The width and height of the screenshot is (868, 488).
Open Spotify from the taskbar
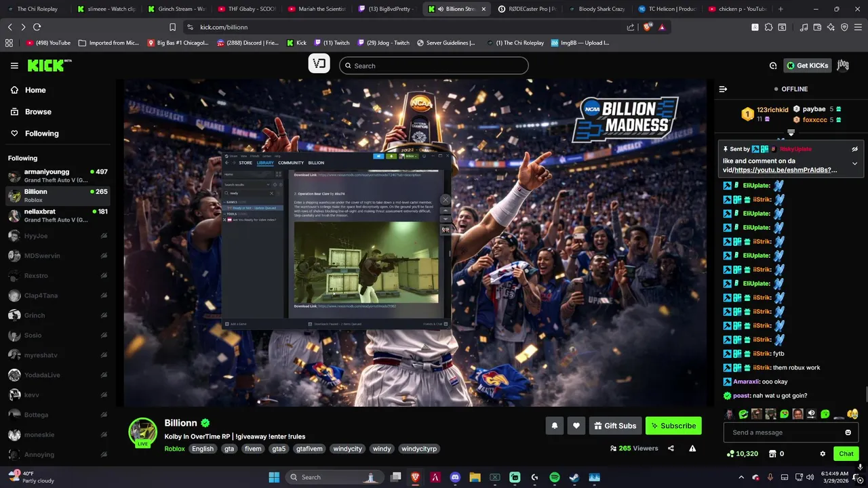555,477
